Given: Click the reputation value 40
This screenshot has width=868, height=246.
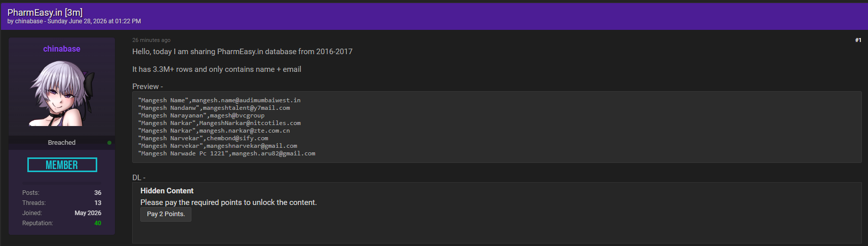Looking at the screenshot, I should [x=98, y=223].
